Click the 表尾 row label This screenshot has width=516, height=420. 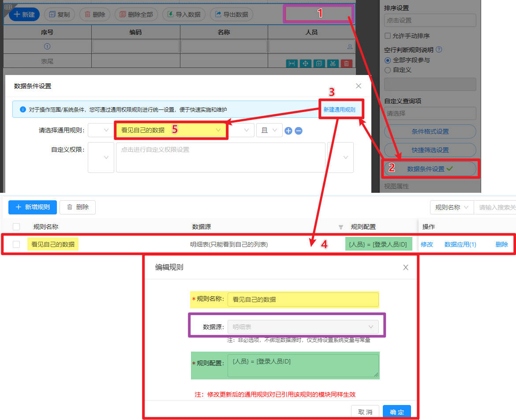coord(47,61)
